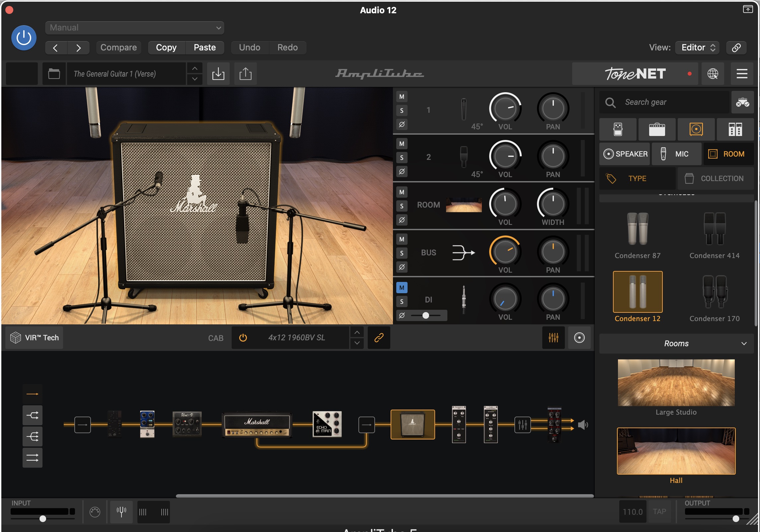Toggle the blue plugin power button
This screenshot has width=760, height=532.
(24, 38)
